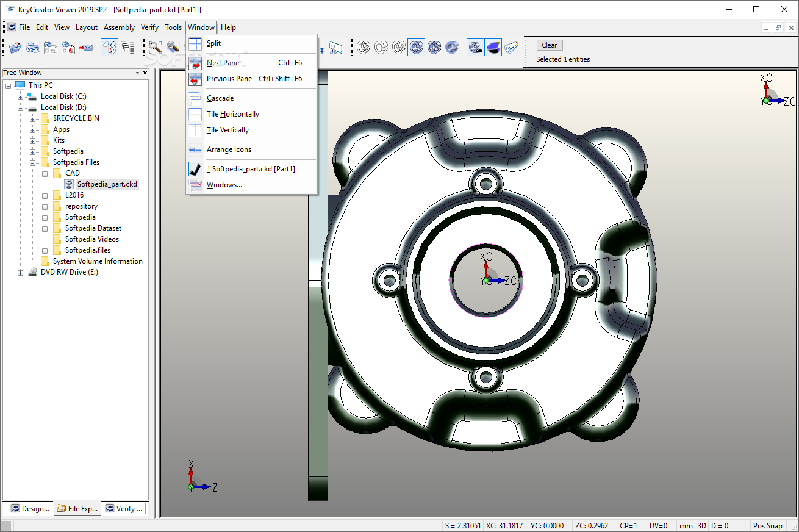Open the Windows... dialog entry
The image size is (799, 532).
[x=252, y=185]
